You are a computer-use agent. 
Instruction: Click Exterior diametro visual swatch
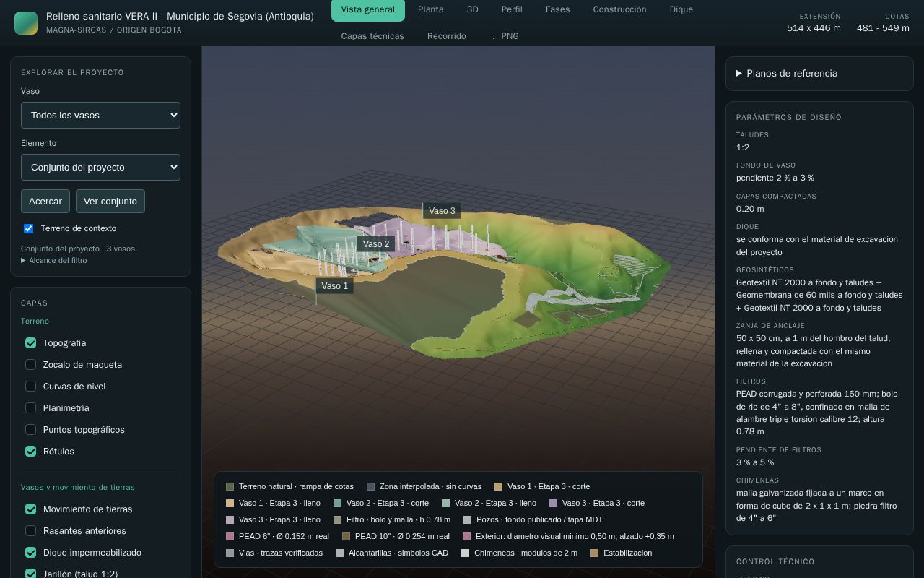467,537
